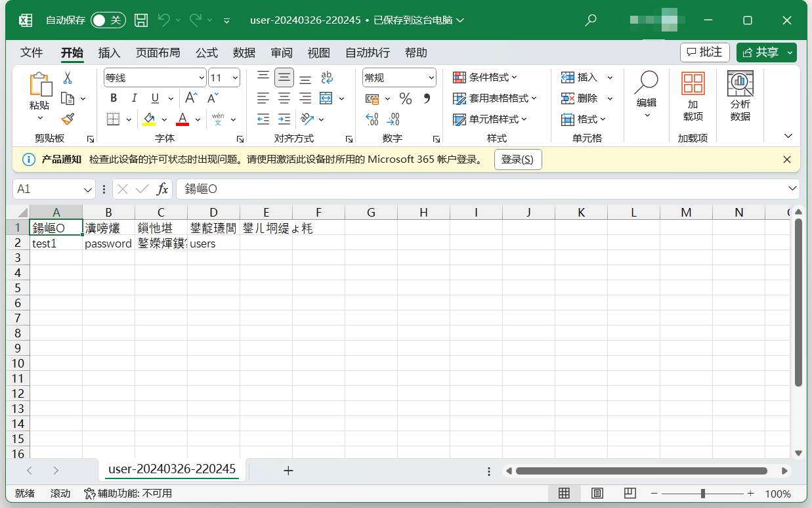812x508 pixels.
Task: Switch to Page Layout view in status bar
Action: [x=597, y=494]
